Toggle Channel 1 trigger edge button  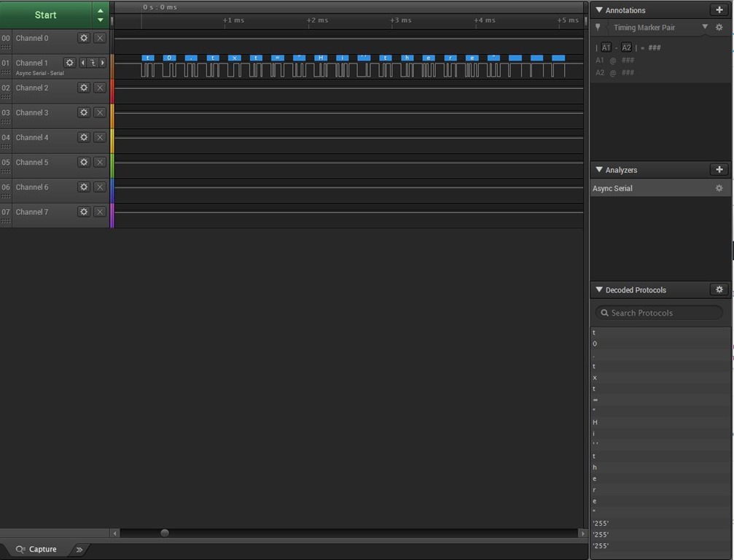[93, 63]
